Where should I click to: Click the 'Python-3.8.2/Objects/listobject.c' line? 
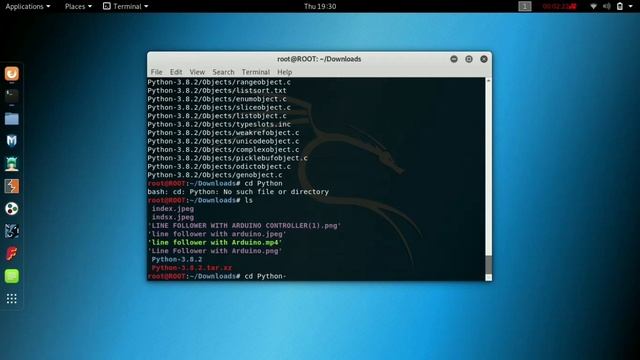click(217, 116)
